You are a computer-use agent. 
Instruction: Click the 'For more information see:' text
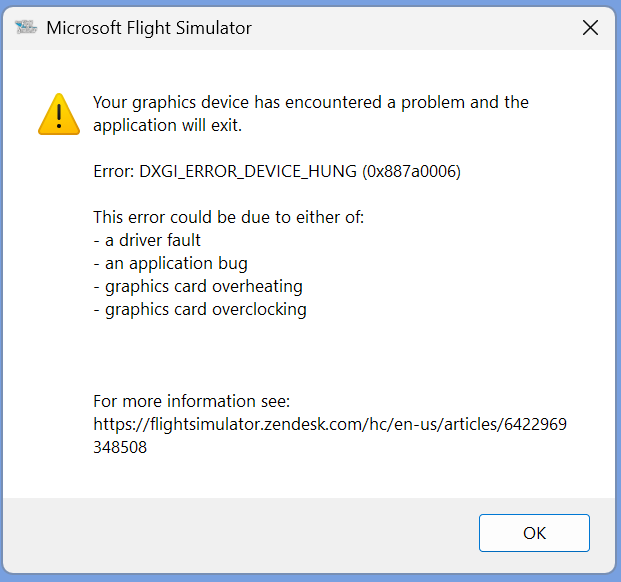tap(192, 401)
